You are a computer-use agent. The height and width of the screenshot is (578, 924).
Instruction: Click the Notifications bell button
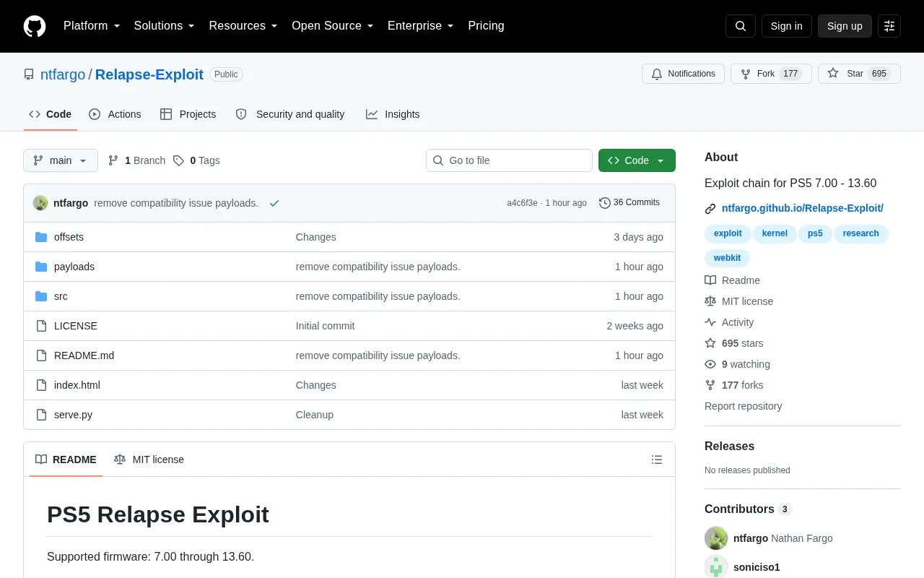coord(683,74)
